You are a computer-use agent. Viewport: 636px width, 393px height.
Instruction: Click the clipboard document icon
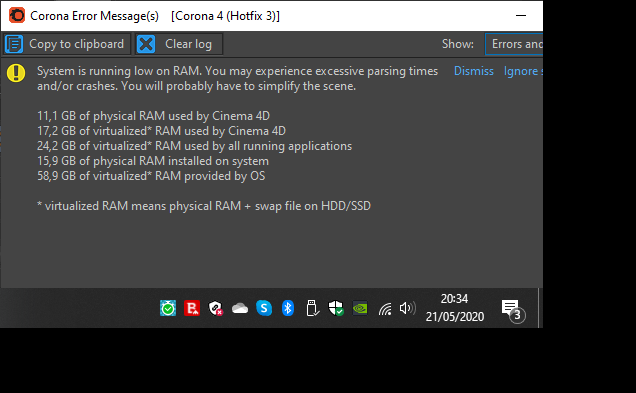click(x=14, y=44)
